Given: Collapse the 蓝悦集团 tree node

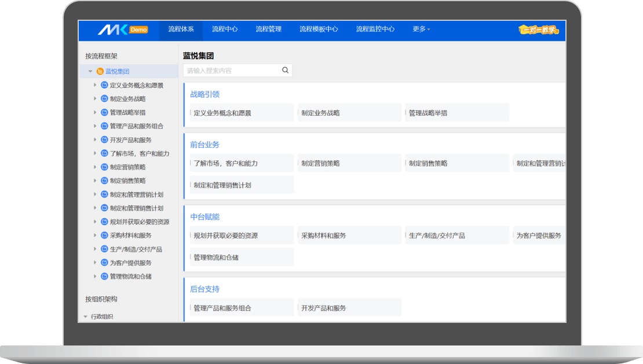Looking at the screenshot, I should coord(90,72).
